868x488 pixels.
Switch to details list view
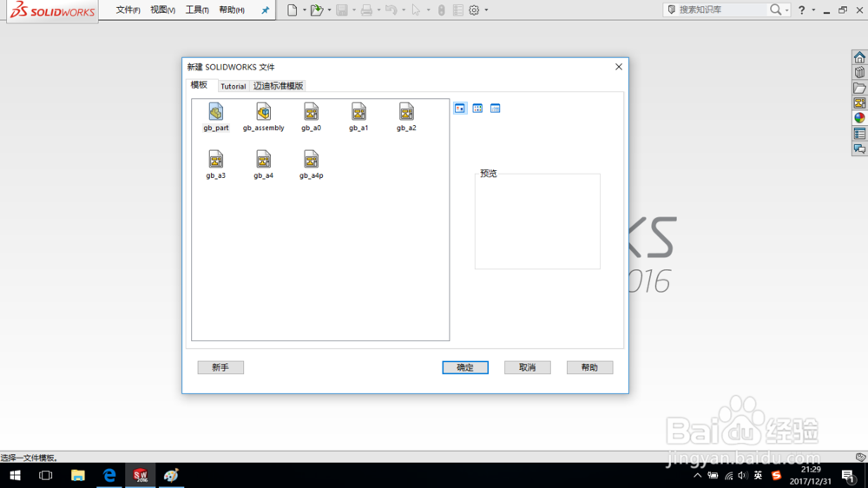[x=496, y=109]
